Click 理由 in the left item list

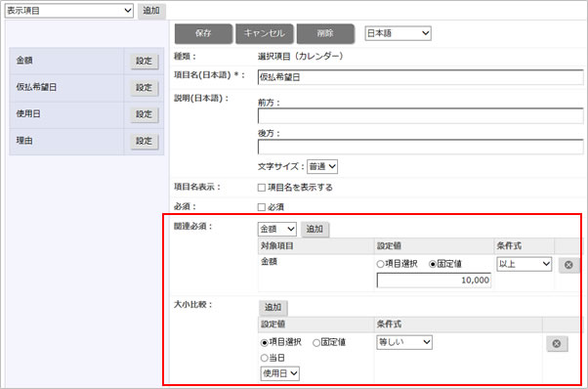[x=24, y=141]
